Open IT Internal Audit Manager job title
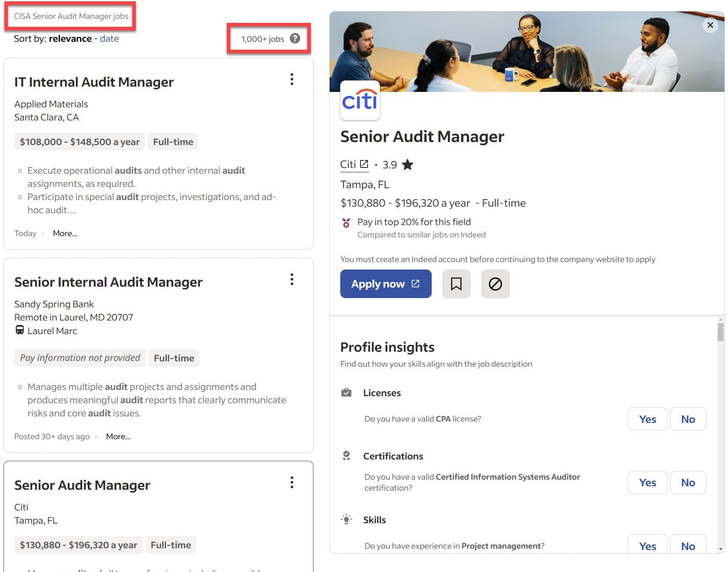 pyautogui.click(x=94, y=82)
